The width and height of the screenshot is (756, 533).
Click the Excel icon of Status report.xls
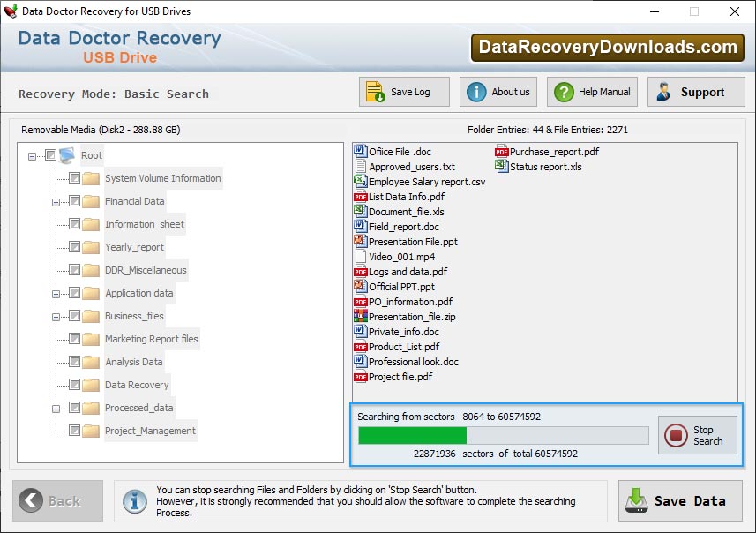pos(501,167)
